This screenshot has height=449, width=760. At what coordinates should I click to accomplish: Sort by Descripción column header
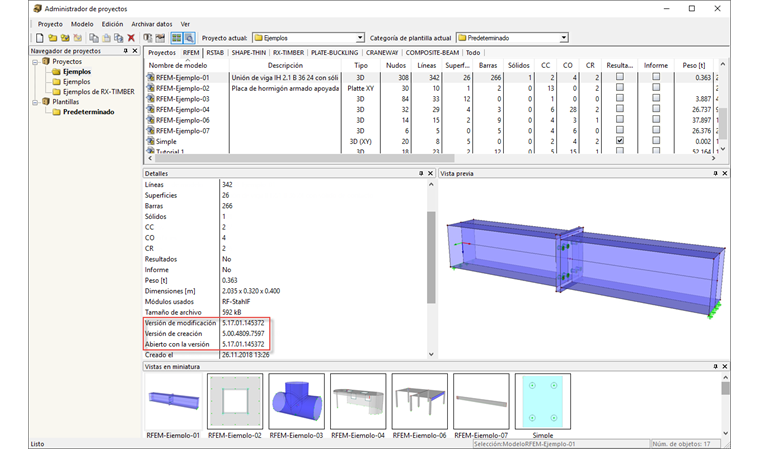click(285, 65)
